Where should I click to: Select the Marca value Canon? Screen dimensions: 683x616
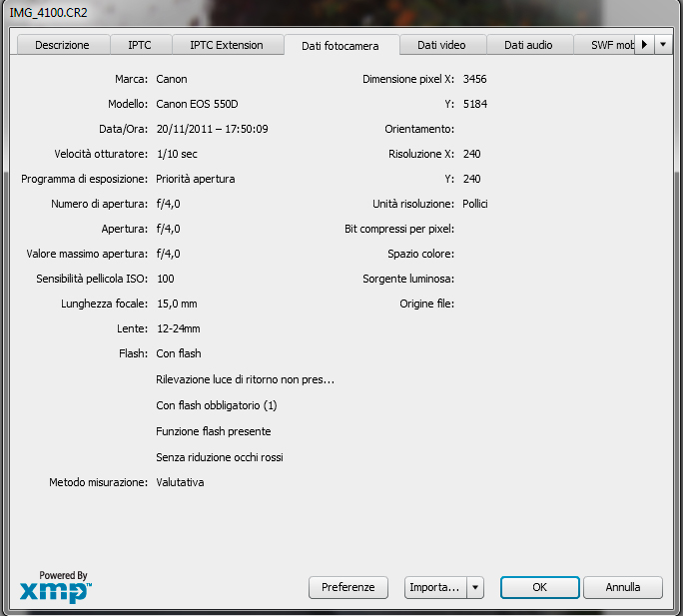point(172,79)
